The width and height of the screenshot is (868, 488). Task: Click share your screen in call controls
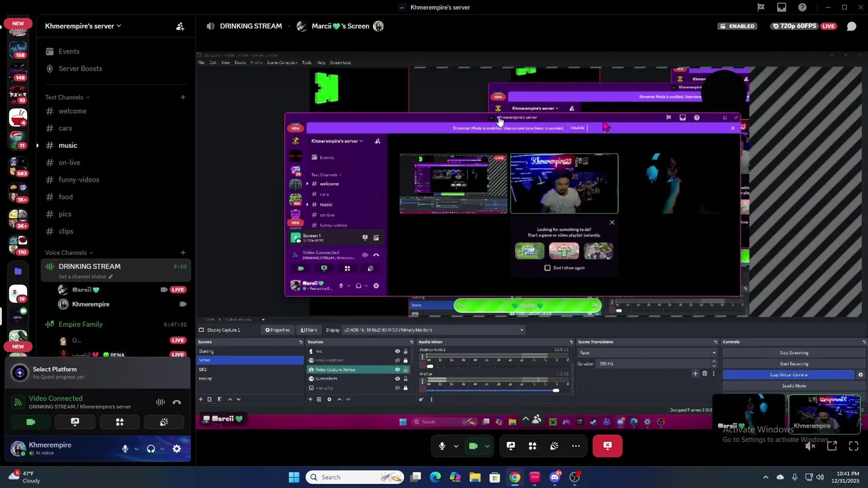pos(511,446)
